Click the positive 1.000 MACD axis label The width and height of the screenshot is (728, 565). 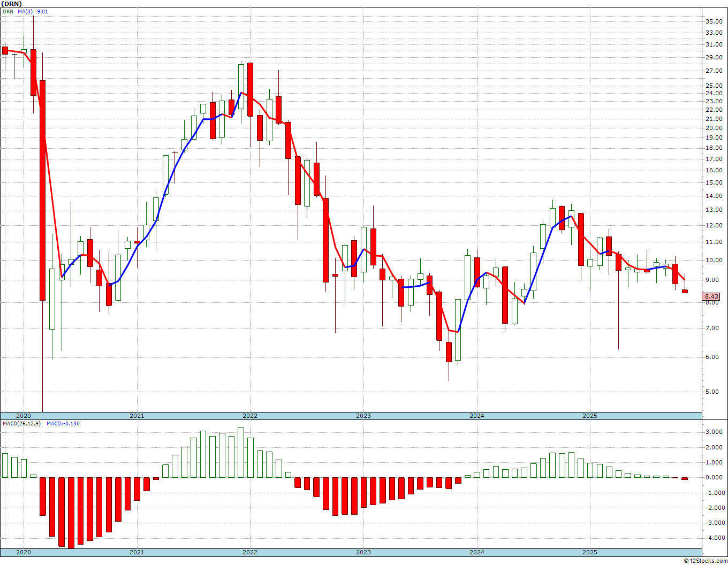click(x=715, y=462)
